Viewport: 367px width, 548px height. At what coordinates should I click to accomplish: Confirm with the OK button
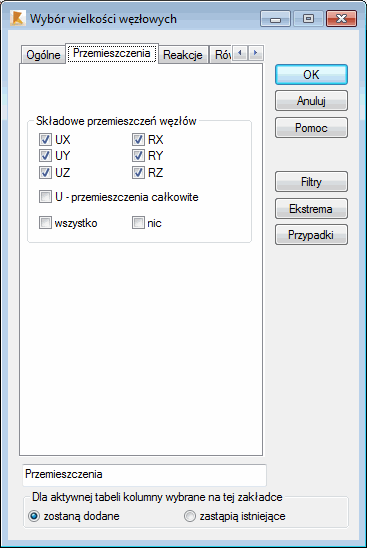point(311,74)
